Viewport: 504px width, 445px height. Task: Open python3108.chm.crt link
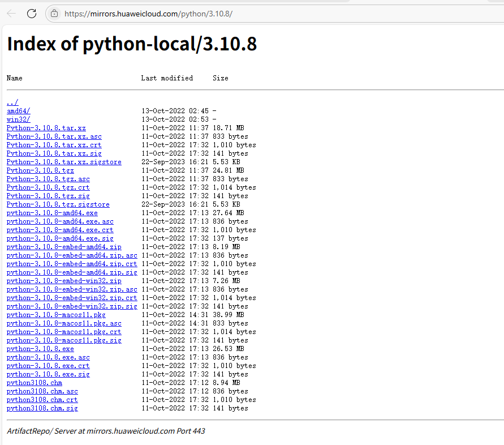pos(42,400)
